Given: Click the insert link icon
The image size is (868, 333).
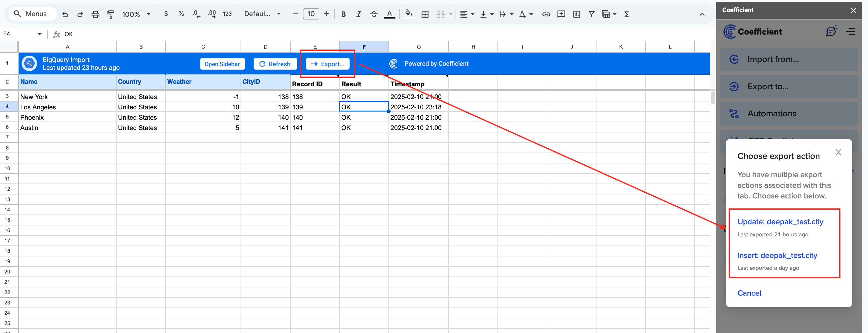Looking at the screenshot, I should point(546,14).
